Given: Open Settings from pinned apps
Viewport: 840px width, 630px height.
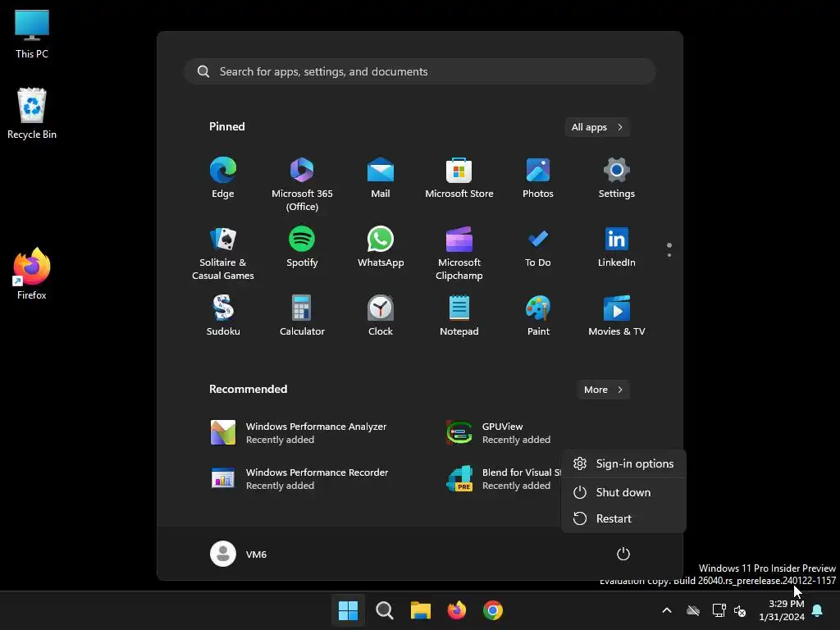Looking at the screenshot, I should pos(617,178).
